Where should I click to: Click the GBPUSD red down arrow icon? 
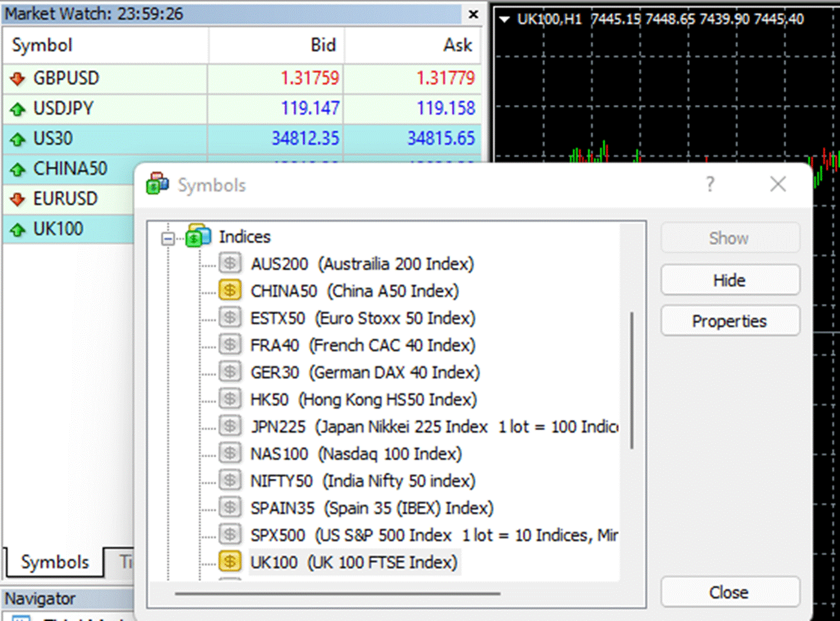pyautogui.click(x=17, y=78)
